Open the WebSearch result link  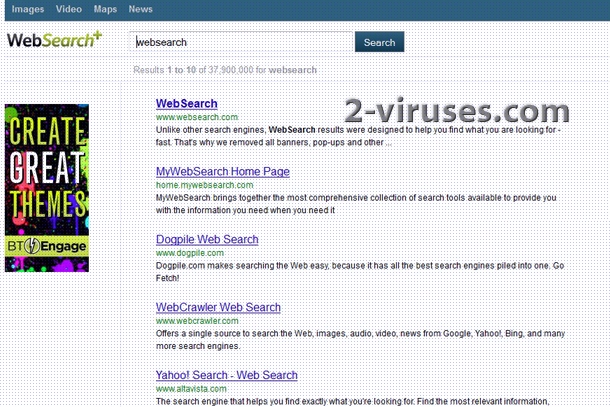point(187,104)
